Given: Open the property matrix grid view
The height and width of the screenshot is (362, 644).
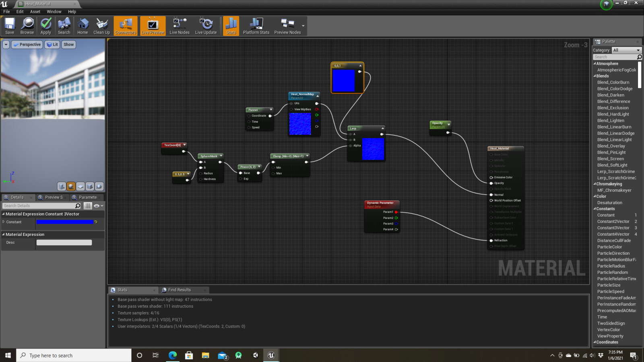Looking at the screenshot, I should (88, 206).
